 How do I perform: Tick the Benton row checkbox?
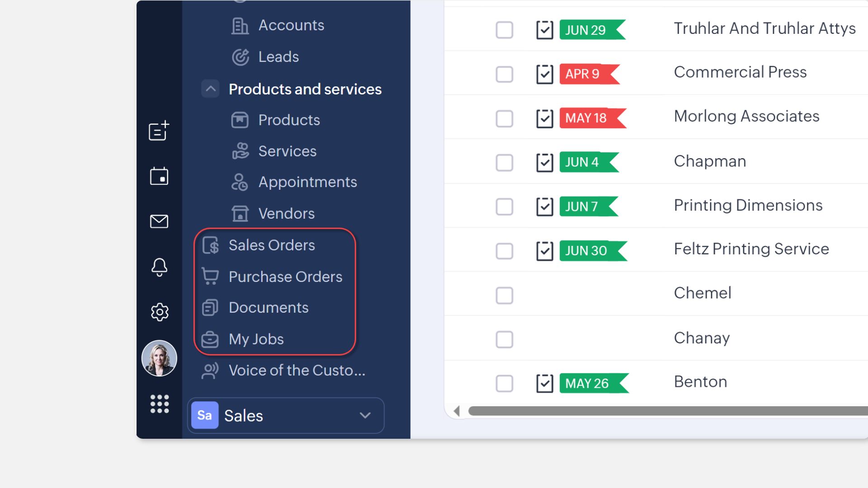[504, 384]
